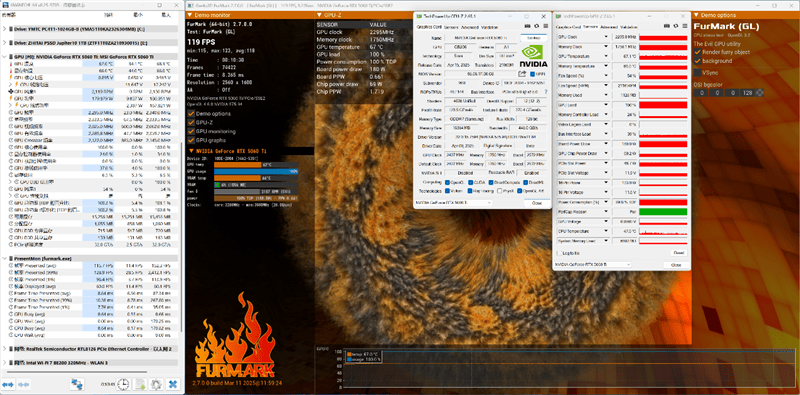Click the FurMark flame logo
This screenshot has width=800, height=395.
(x=235, y=336)
